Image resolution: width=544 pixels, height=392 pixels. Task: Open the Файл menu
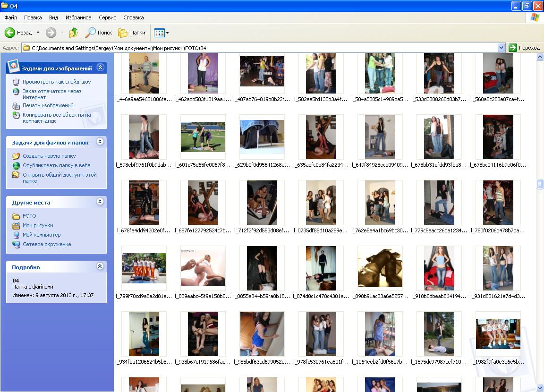10,17
